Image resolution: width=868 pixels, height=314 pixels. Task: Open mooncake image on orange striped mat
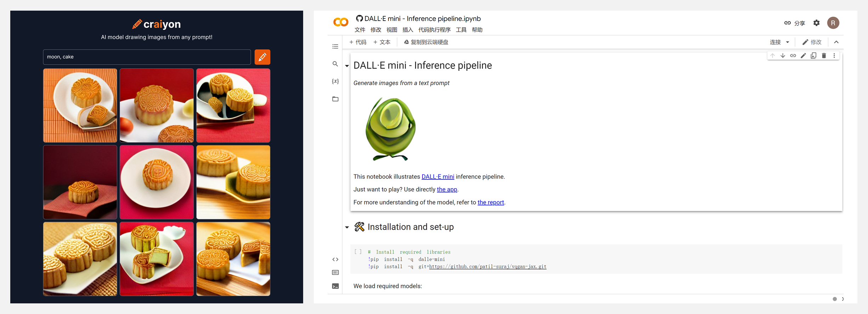coord(80,106)
